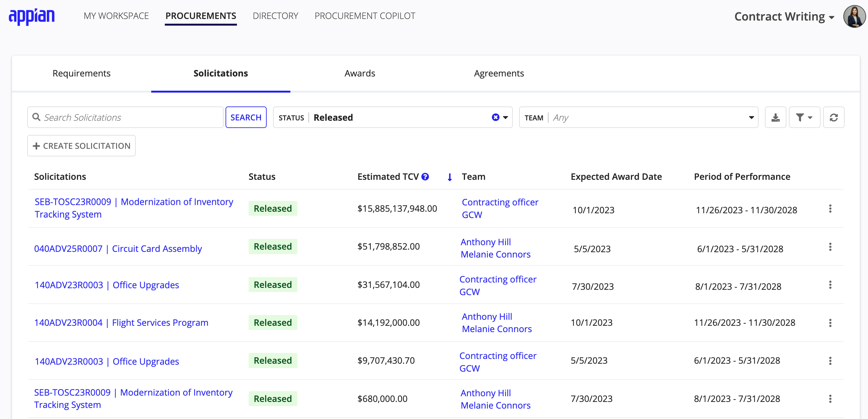Focus the Search Solicitations field
The image size is (868, 419).
(125, 118)
